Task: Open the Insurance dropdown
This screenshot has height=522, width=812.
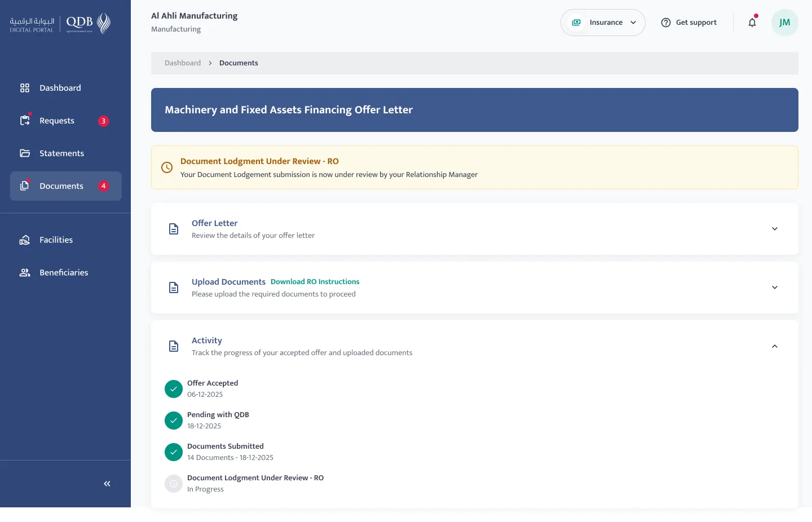Action: 603,23
